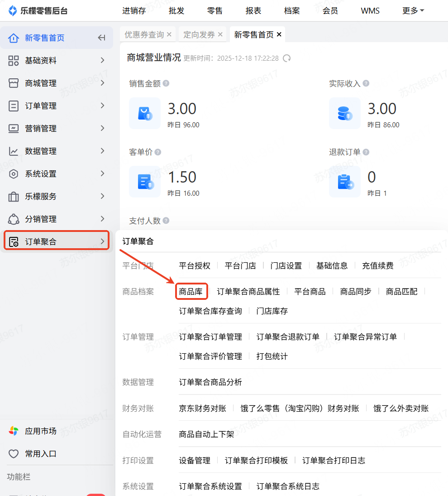The width and height of the screenshot is (448, 496).
Task: Open the 档案 top menu
Action: (292, 11)
